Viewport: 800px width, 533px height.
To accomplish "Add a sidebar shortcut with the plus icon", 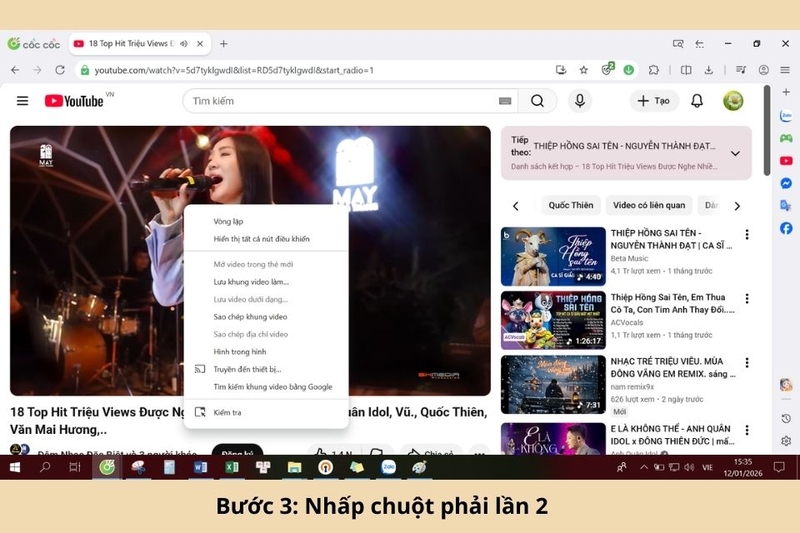I will pos(786,92).
